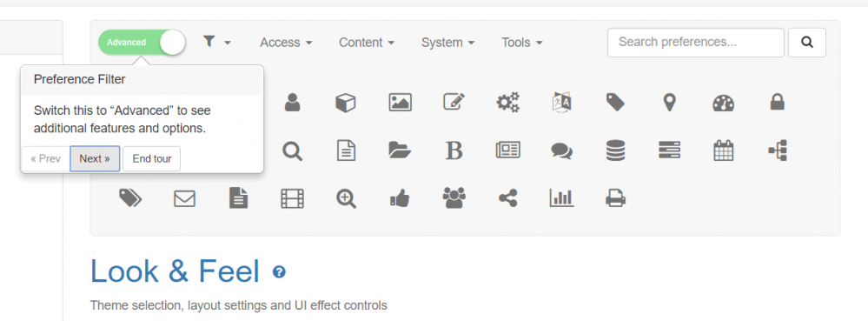The height and width of the screenshot is (321, 868).
Task: Open the System menu
Action: pyautogui.click(x=447, y=43)
